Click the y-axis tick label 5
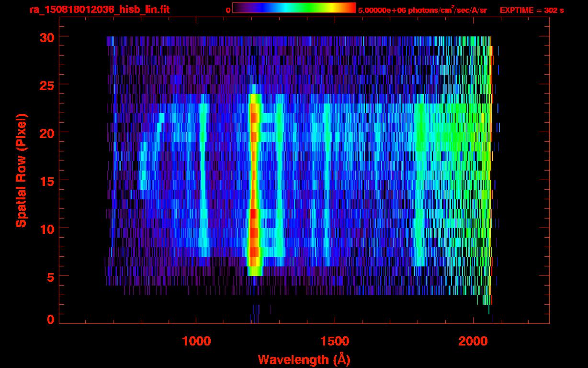 [x=50, y=276]
